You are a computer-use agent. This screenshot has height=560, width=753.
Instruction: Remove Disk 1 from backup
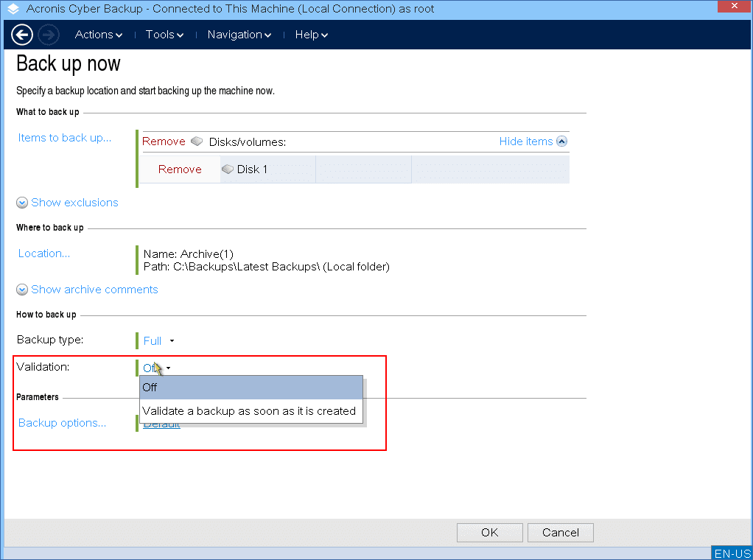click(180, 169)
